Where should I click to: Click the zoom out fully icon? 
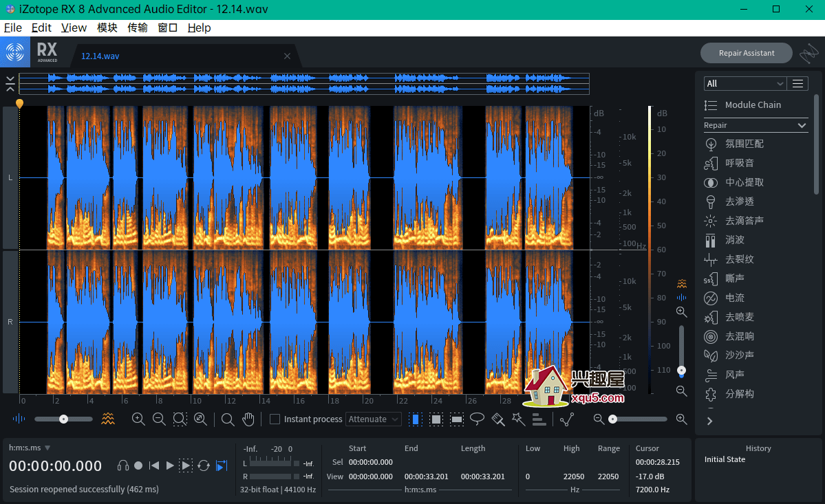tap(200, 419)
